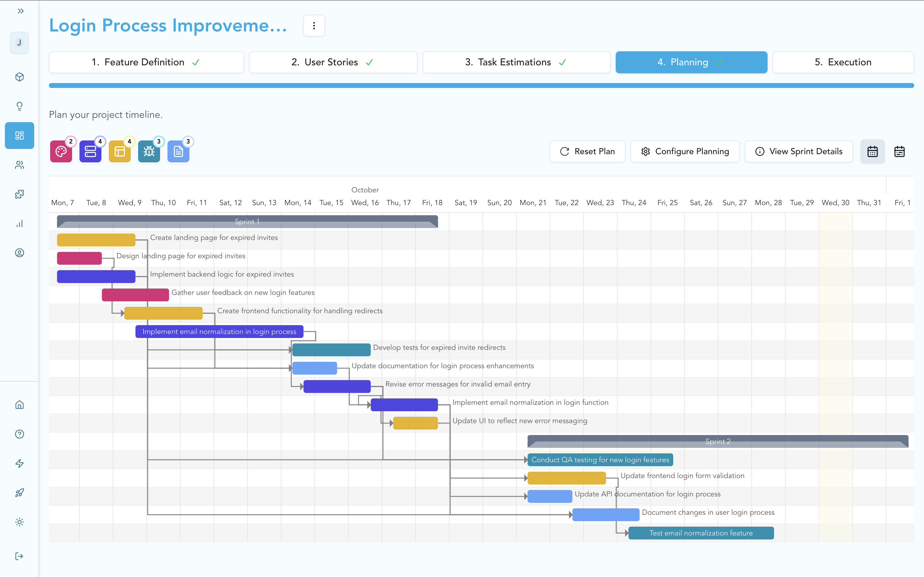924x577 pixels.
Task: Open the Execution step tab
Action: 843,62
